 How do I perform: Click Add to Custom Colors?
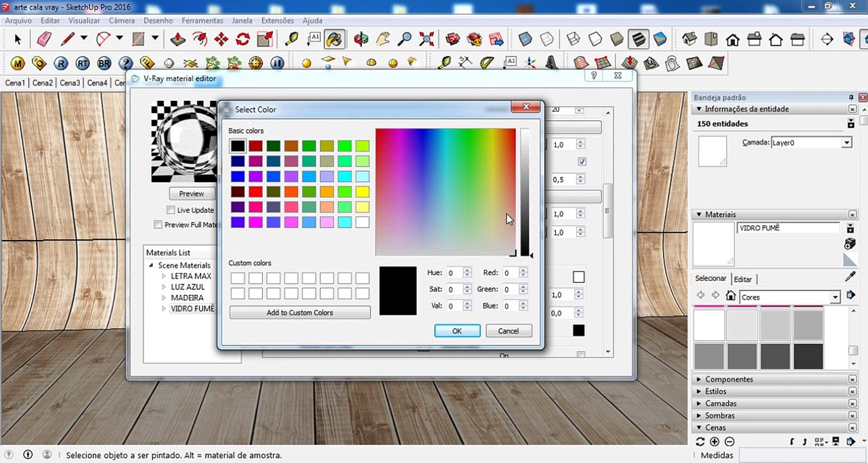point(300,313)
